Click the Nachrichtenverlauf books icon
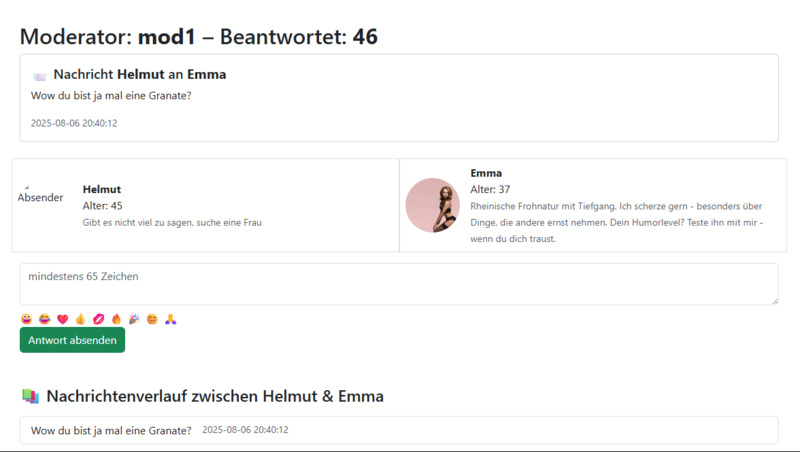 pyautogui.click(x=31, y=396)
